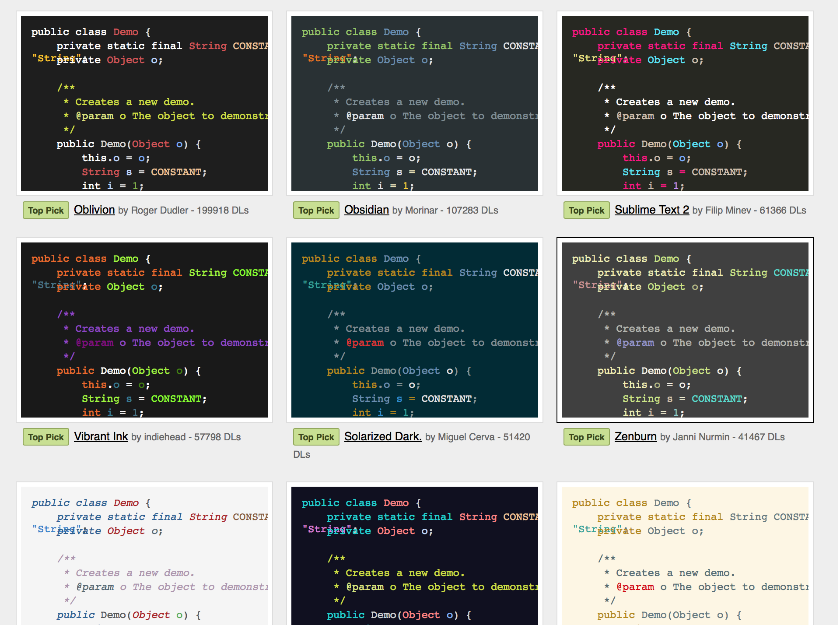Click the cream-colored theme preview at bottom right
Screen dimensions: 840x625
[685, 556]
